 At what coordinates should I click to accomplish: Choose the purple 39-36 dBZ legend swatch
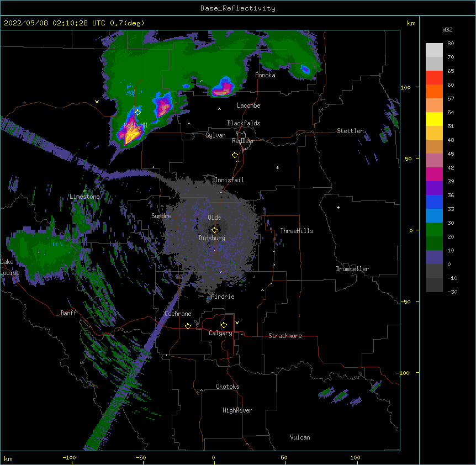click(434, 188)
